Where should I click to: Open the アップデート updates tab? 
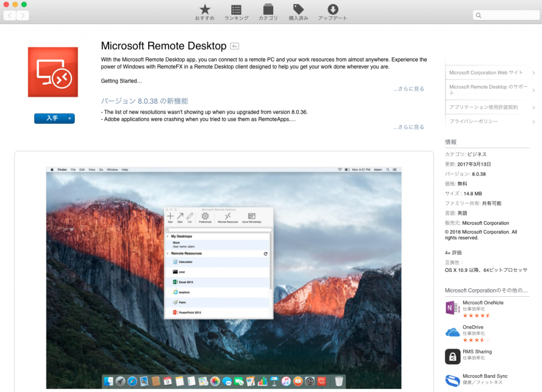pos(332,13)
